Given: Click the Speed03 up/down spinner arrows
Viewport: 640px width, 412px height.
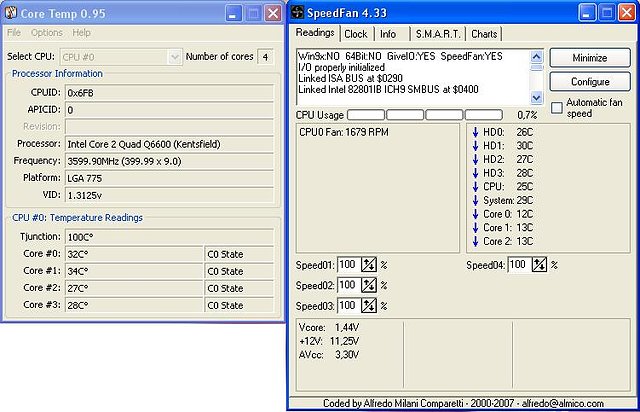Looking at the screenshot, I should pos(368,305).
